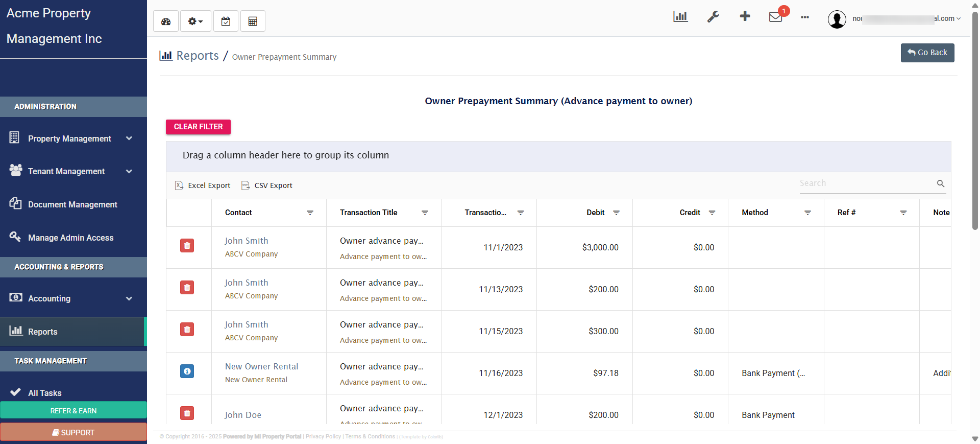Open the Credit column filter

[712, 213]
